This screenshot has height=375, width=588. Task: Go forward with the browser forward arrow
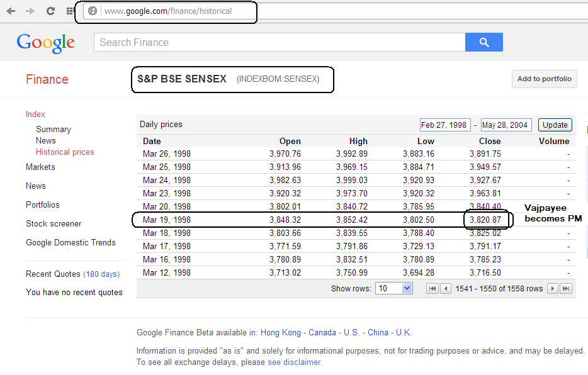[x=30, y=11]
